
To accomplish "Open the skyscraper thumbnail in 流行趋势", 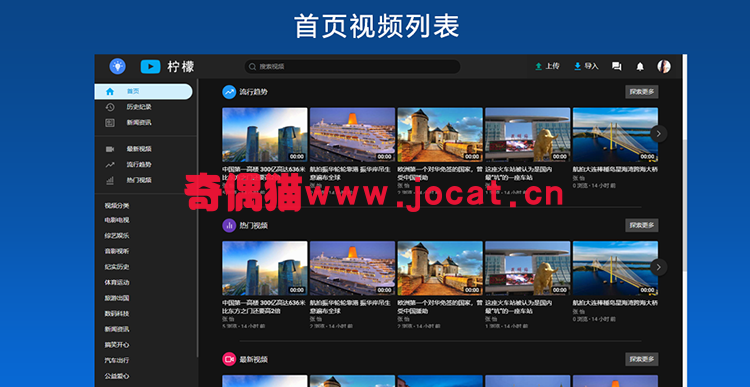I will coord(265,135).
